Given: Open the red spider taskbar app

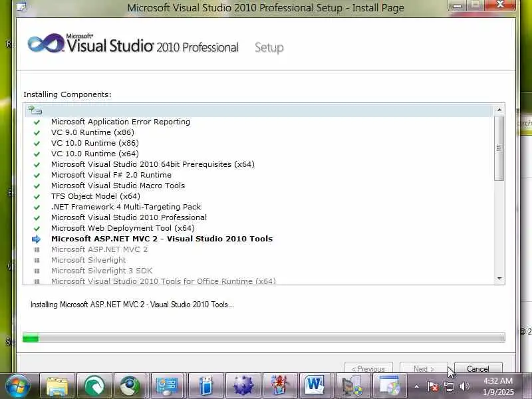Looking at the screenshot, I should 280,386.
